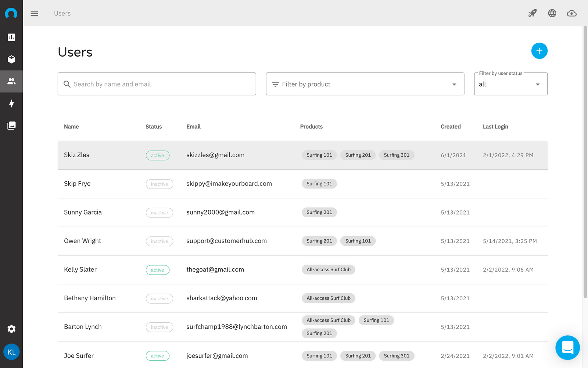Viewport: 588px width, 368px height.
Task: Sort table by Name column header
Action: pyautogui.click(x=71, y=127)
